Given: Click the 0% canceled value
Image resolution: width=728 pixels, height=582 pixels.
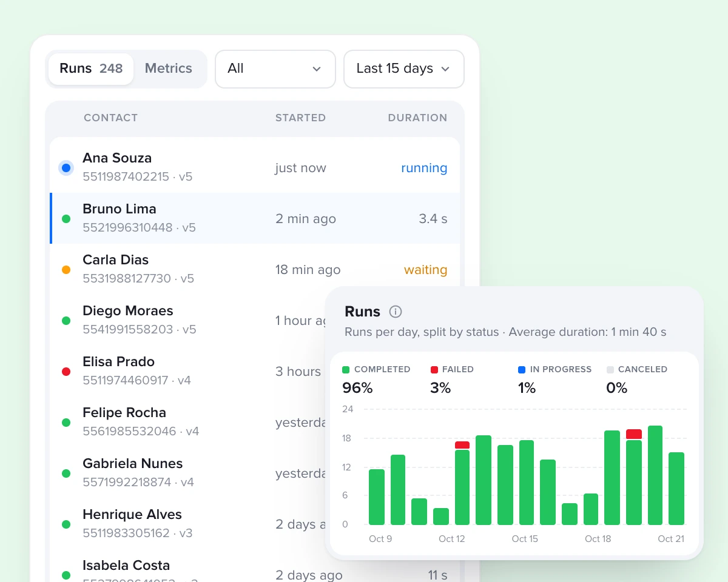Looking at the screenshot, I should (617, 388).
